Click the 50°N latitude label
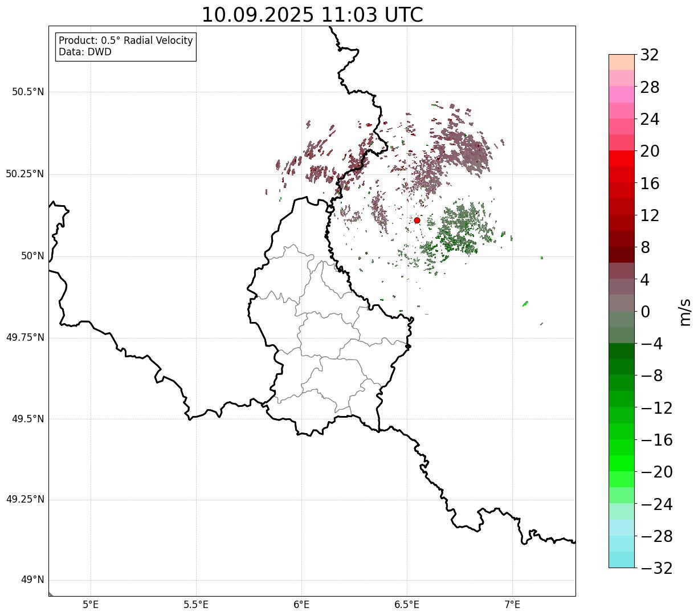698x616 pixels. [x=32, y=256]
